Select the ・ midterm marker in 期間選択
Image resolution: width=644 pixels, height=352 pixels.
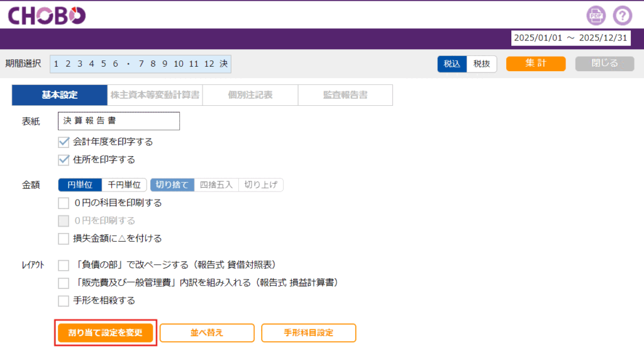[128, 64]
